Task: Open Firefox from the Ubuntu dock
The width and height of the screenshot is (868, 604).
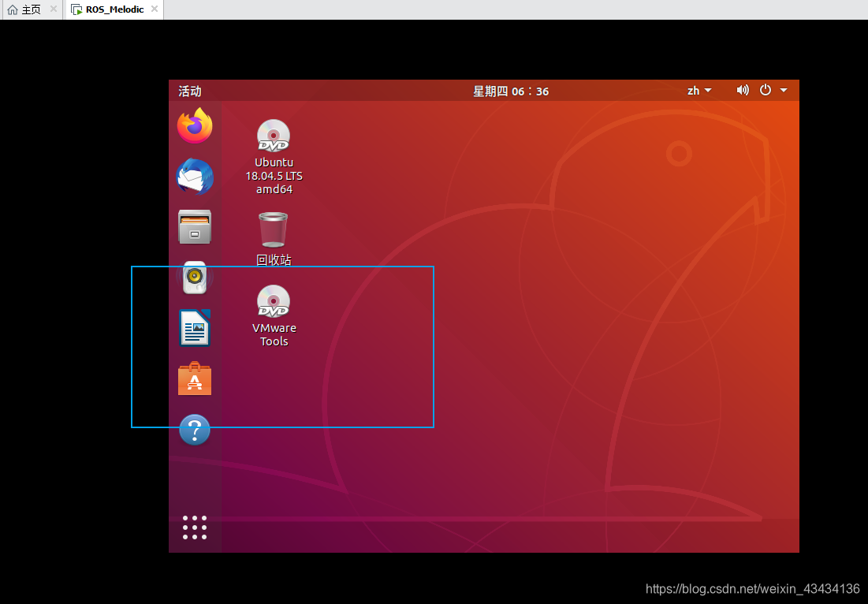Action: pos(195,126)
